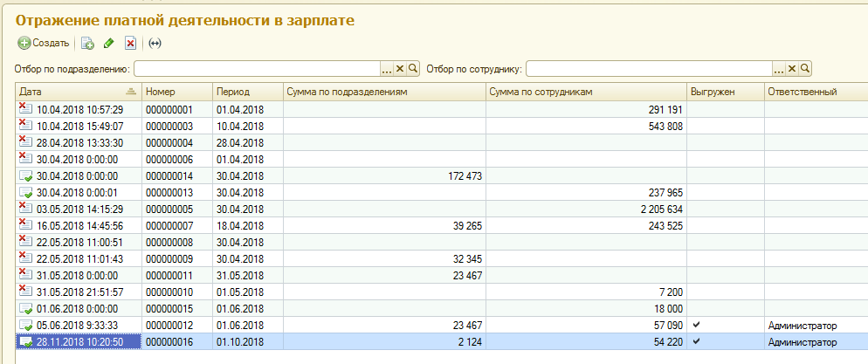Screen dimensions: 868x364
Task: Click posted document icon of row 000000015
Action: pyautogui.click(x=25, y=309)
